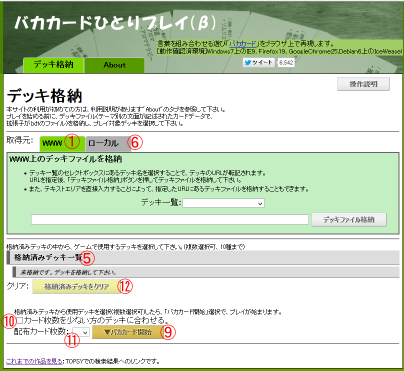Toggle カード枚数を少ない方のデッキに合わせる checkbox
Image resolution: width=404 pixels, height=371 pixels.
(x=20, y=321)
